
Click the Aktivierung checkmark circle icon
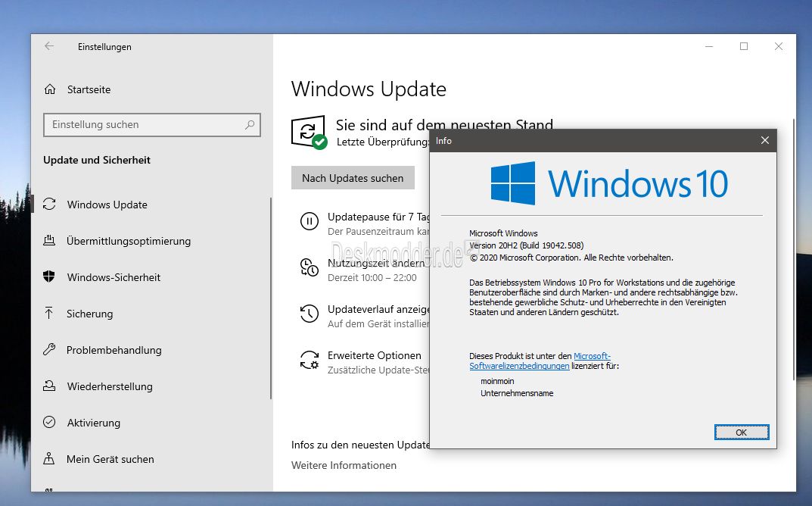click(x=49, y=422)
